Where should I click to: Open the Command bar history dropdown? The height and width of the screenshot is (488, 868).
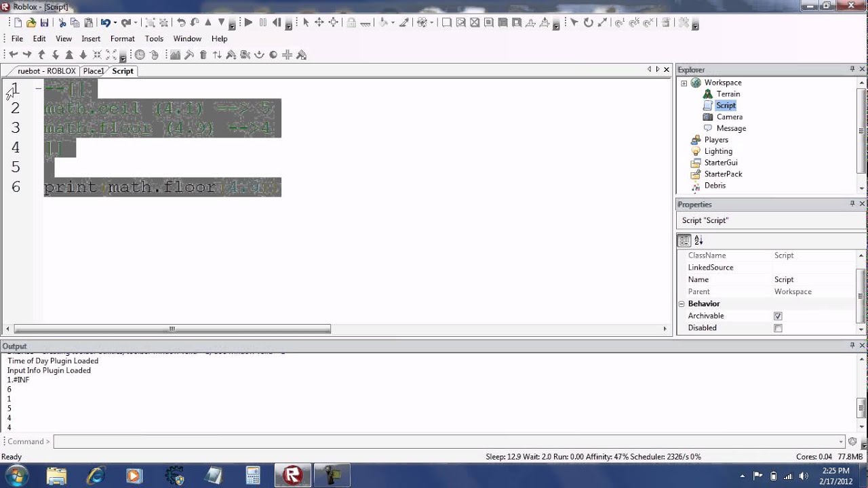(x=842, y=442)
